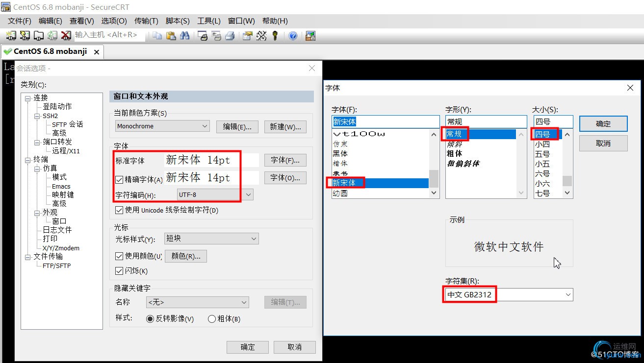Image resolution: width=644 pixels, height=363 pixels.
Task: Open the 文件(F) menu
Action: click(x=20, y=21)
